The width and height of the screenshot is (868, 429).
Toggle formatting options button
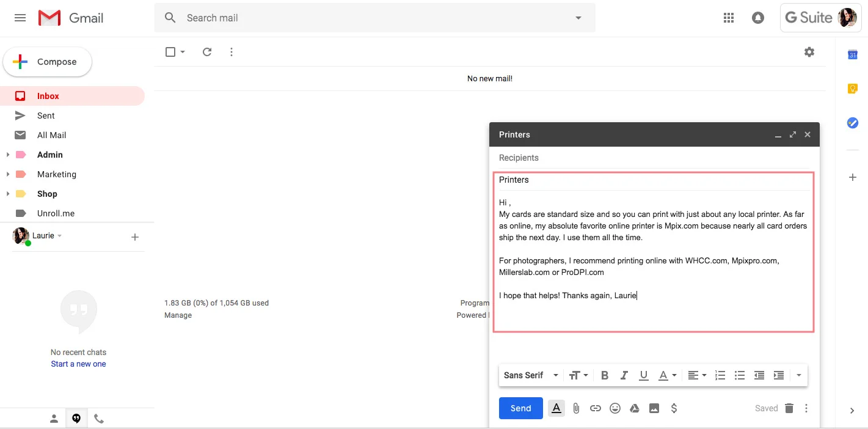click(556, 408)
